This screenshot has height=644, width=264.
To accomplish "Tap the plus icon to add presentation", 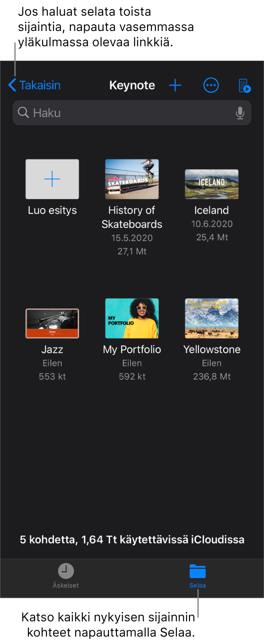I will tap(175, 85).
